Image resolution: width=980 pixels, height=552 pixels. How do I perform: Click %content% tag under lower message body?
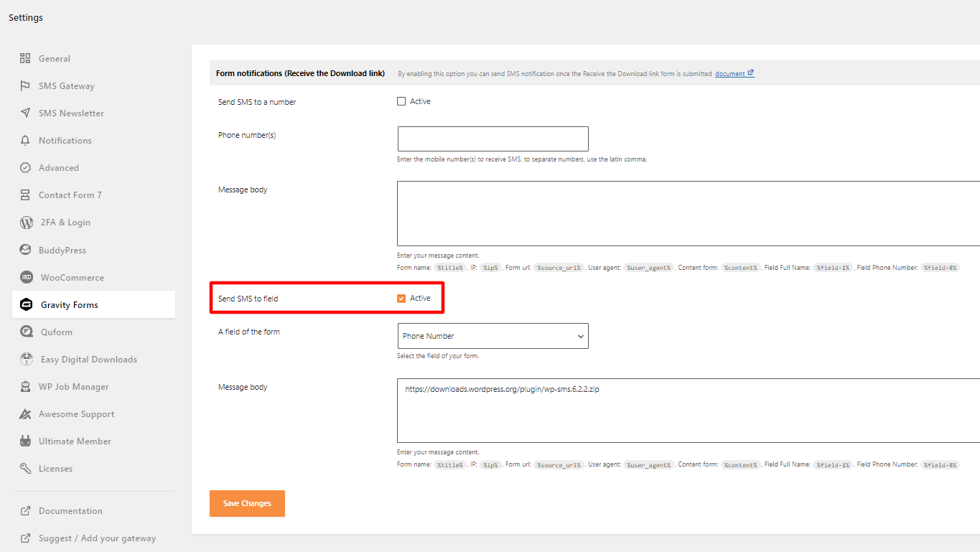coord(740,465)
